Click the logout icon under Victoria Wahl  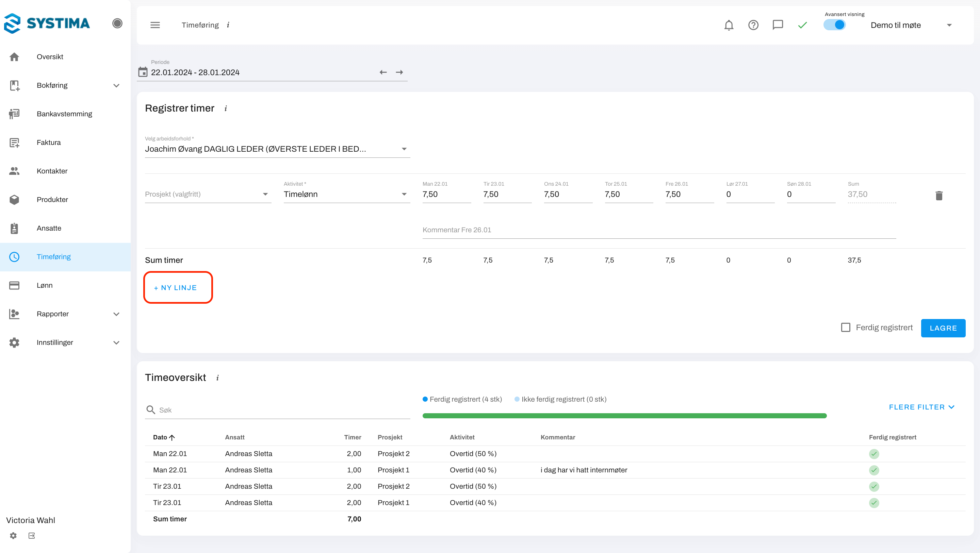click(32, 536)
